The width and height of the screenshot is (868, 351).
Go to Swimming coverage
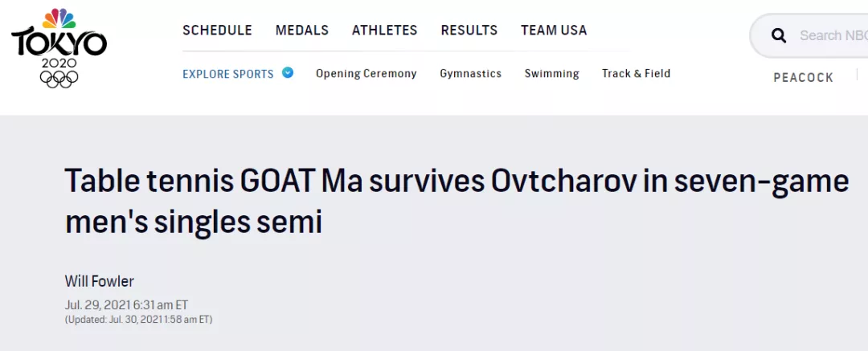click(552, 74)
